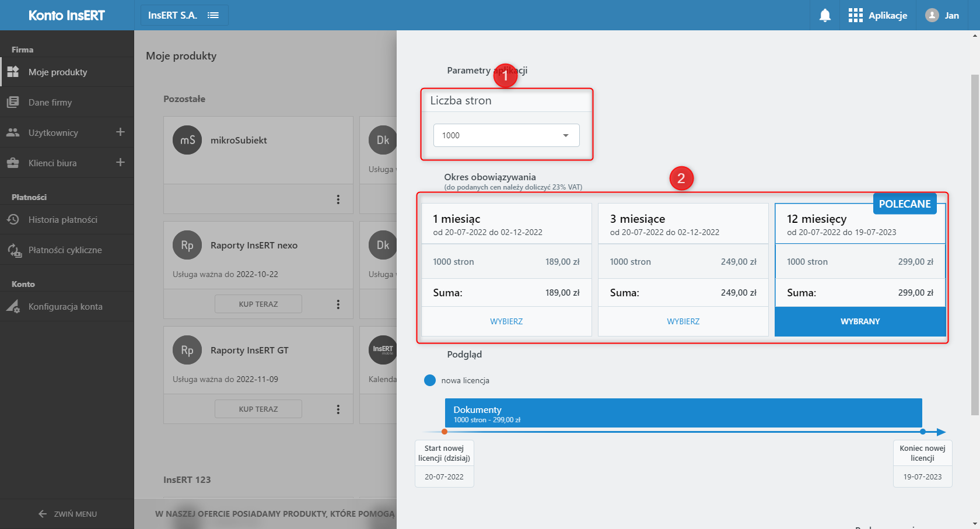Click the Pozostałe section heading
980x529 pixels.
point(184,99)
